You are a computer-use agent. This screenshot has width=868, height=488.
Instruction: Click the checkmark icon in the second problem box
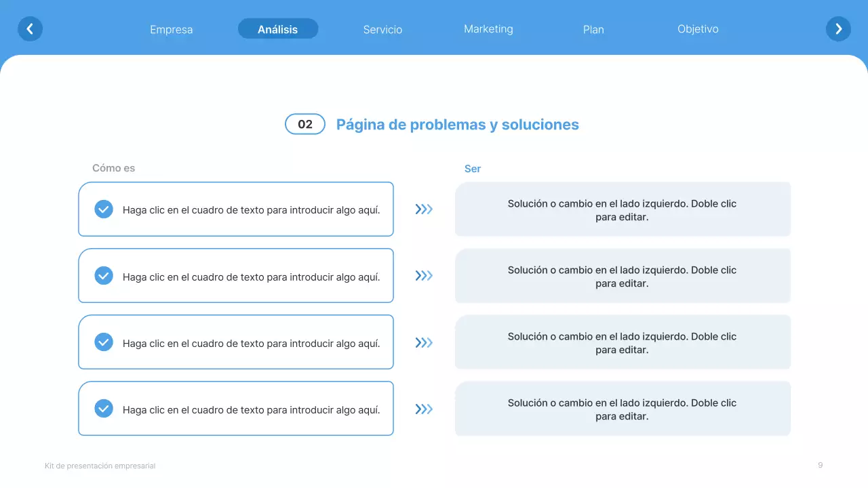coord(104,275)
